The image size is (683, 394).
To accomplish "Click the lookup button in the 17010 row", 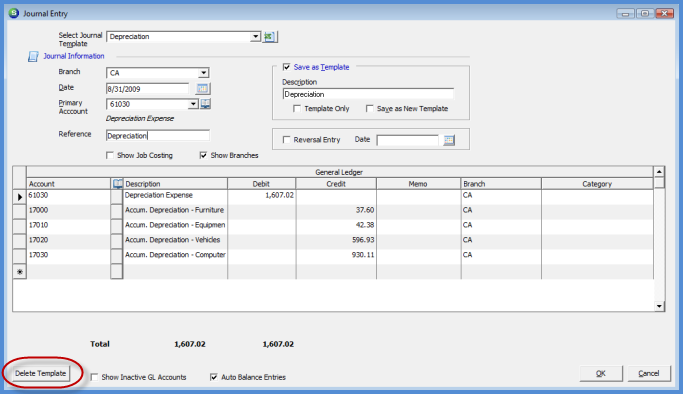I will tap(117, 226).
